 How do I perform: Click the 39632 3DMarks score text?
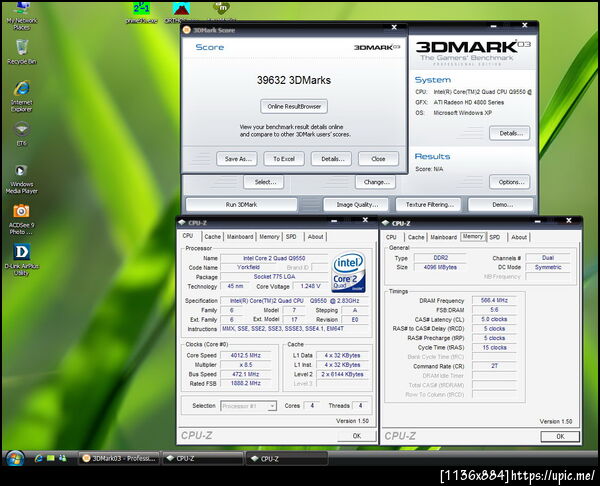tap(294, 80)
